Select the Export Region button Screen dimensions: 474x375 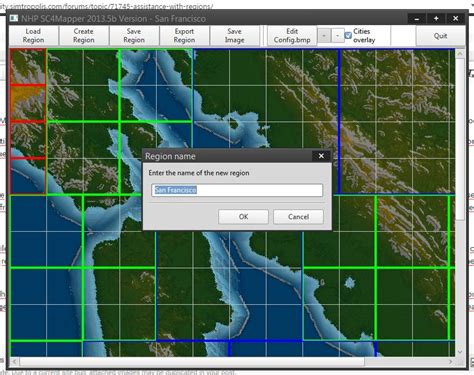pos(184,36)
